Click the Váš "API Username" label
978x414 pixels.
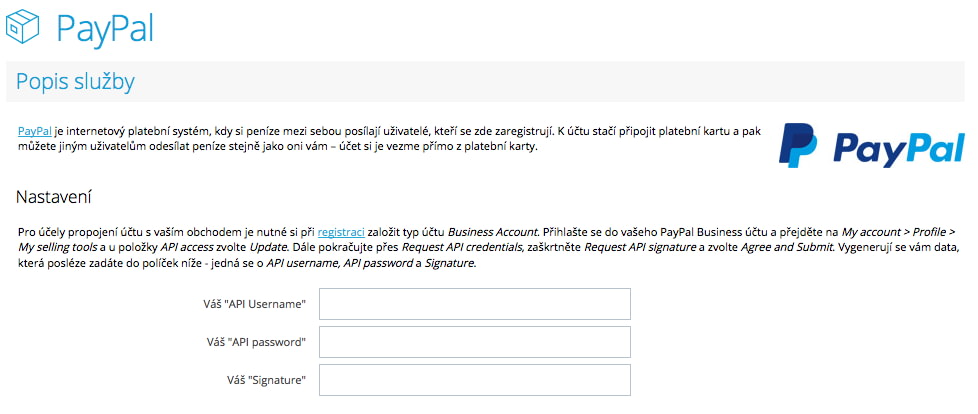point(255,304)
